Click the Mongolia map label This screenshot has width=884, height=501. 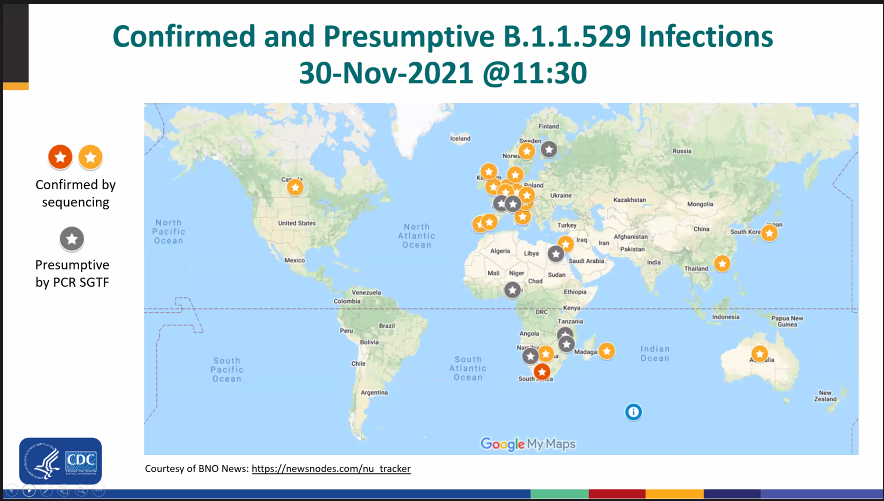pyautogui.click(x=700, y=205)
